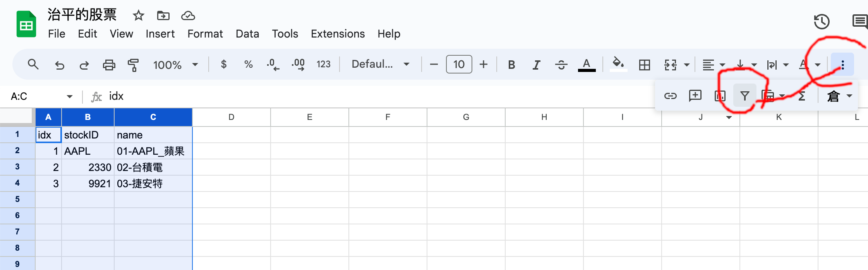Screen dimensions: 868x270
Task: Toggle italic formatting
Action: pyautogui.click(x=536, y=65)
